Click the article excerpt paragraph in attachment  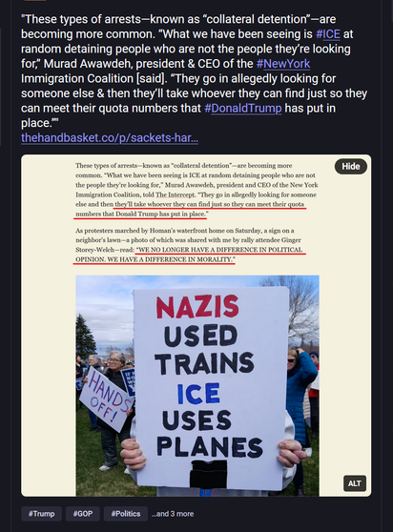(x=196, y=190)
